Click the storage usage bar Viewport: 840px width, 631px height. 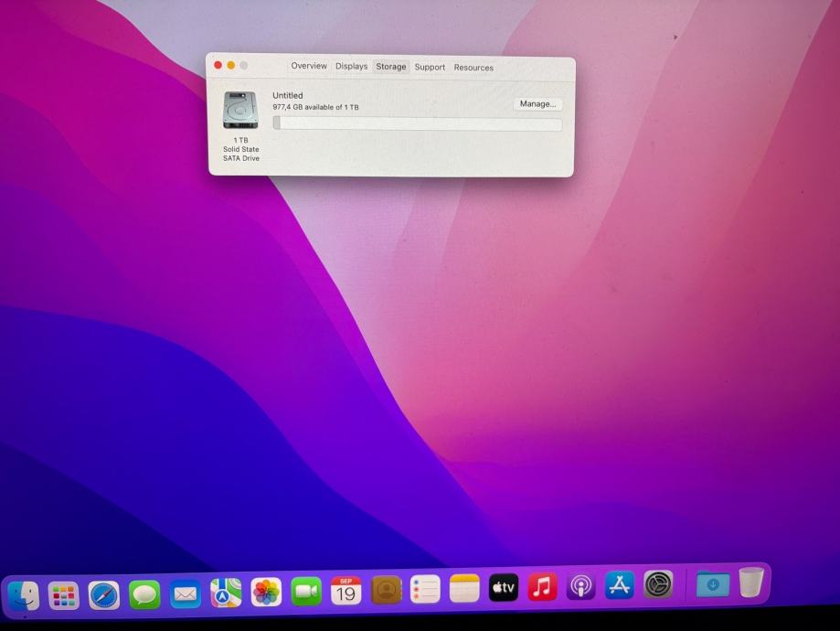418,123
